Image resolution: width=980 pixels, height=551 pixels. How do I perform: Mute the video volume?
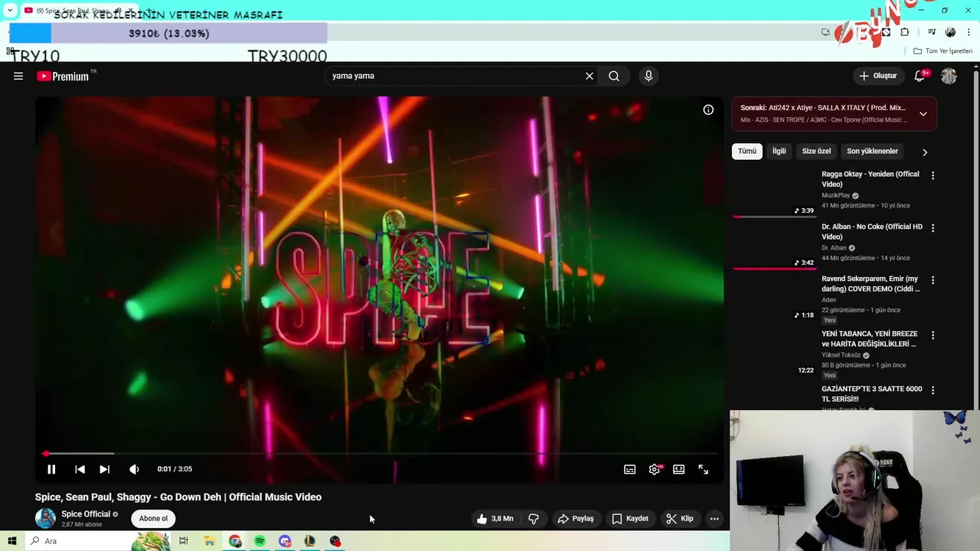[134, 469]
